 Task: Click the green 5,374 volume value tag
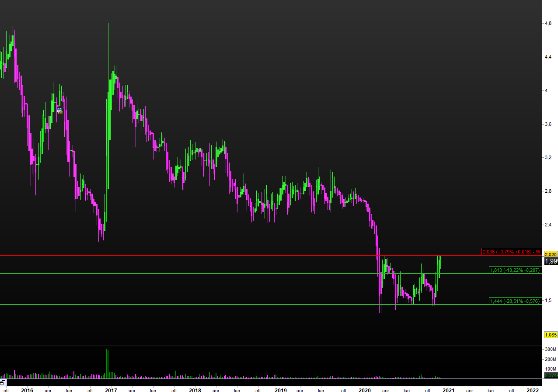click(x=551, y=375)
